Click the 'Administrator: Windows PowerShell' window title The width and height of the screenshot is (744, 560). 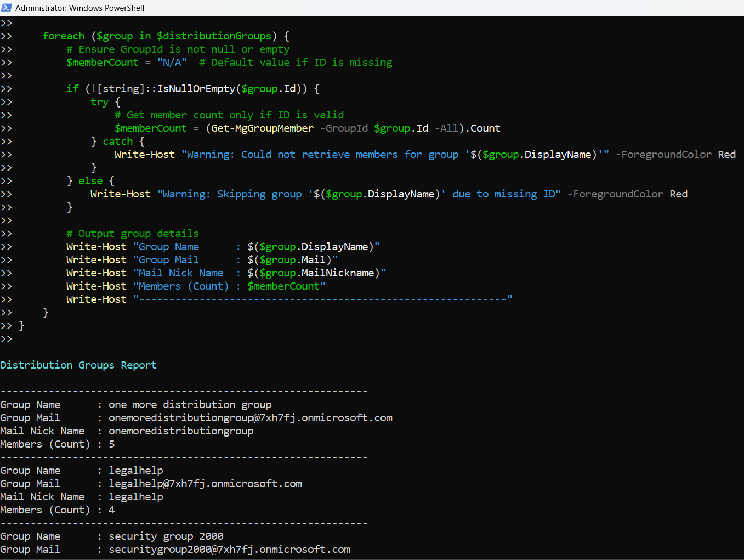pyautogui.click(x=79, y=8)
